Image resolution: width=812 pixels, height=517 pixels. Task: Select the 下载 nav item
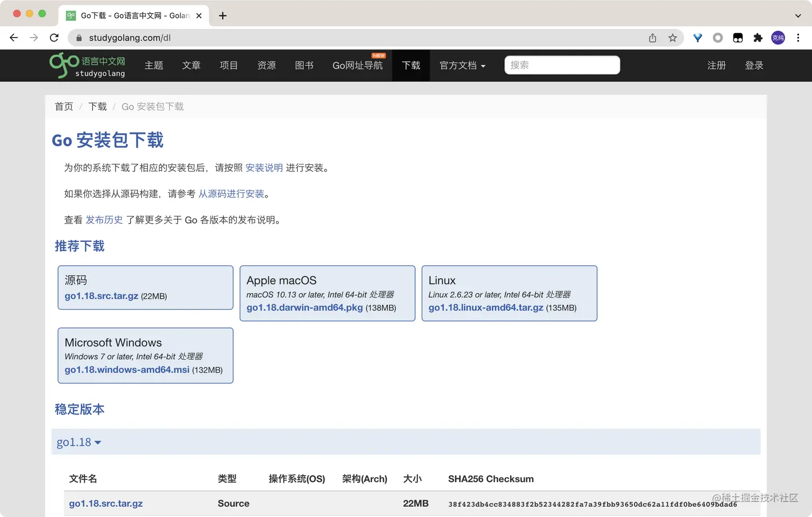click(x=411, y=66)
